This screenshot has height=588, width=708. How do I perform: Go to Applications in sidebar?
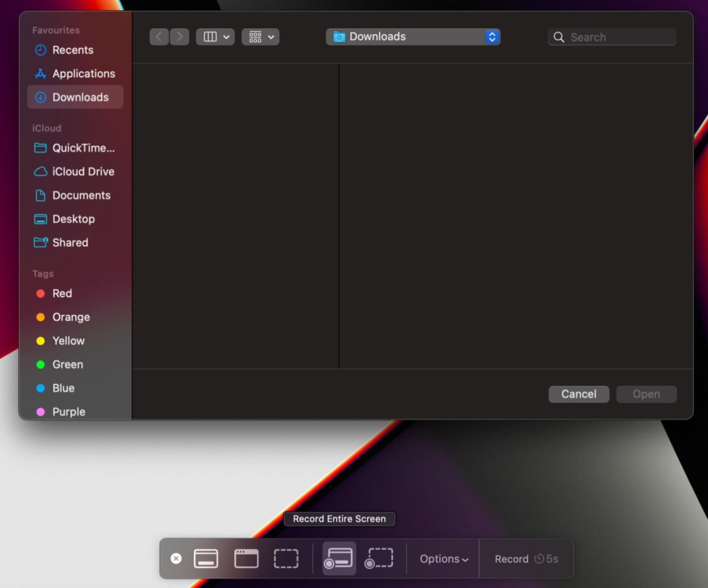[x=83, y=74]
